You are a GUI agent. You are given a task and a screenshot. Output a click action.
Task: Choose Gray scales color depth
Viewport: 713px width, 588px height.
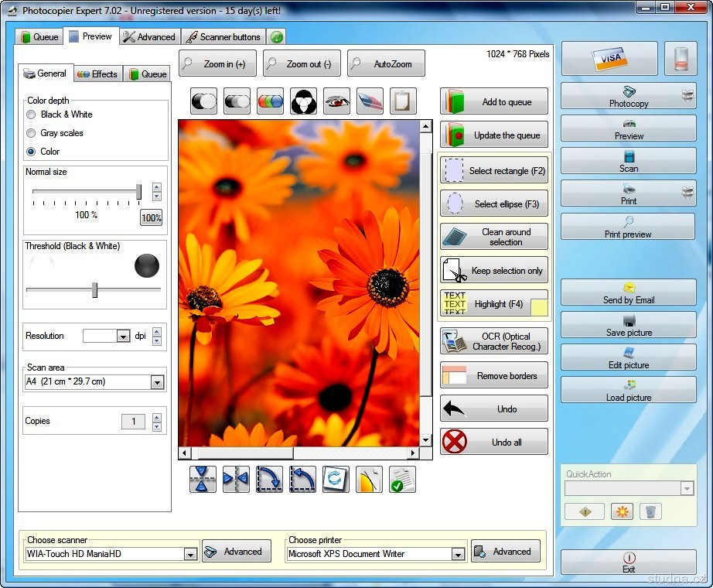point(31,133)
